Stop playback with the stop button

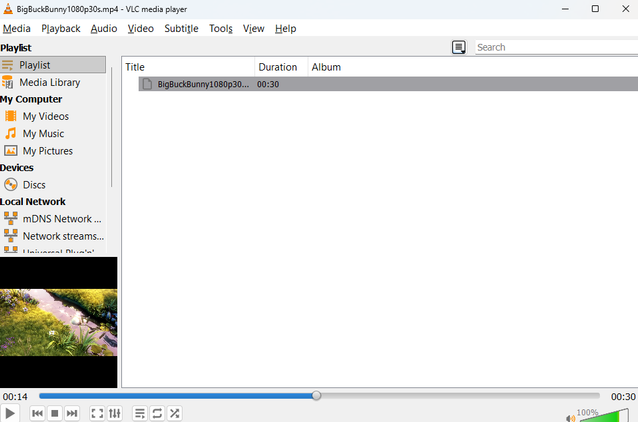pos(55,413)
